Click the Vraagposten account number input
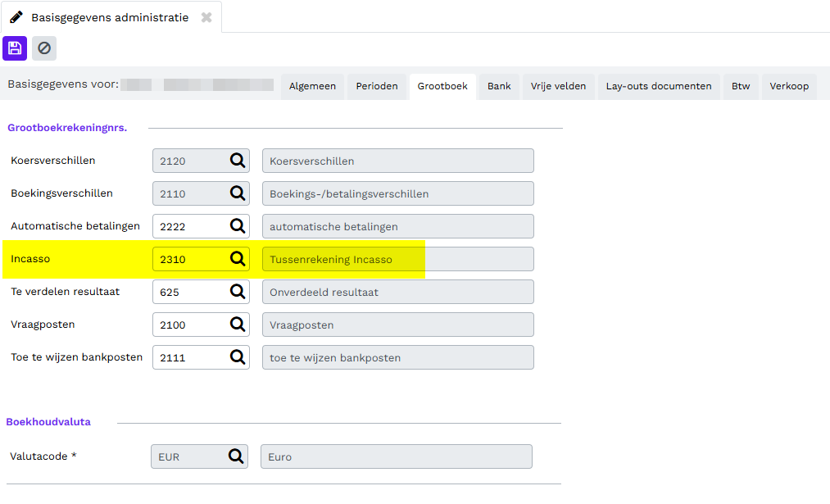The width and height of the screenshot is (830, 504). click(190, 325)
